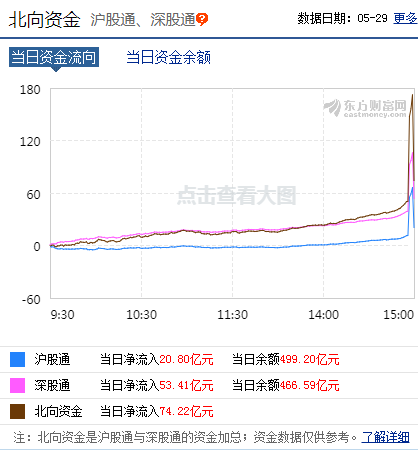
Task: Click the 点击查看大图 chart overlay
Action: 237,195
